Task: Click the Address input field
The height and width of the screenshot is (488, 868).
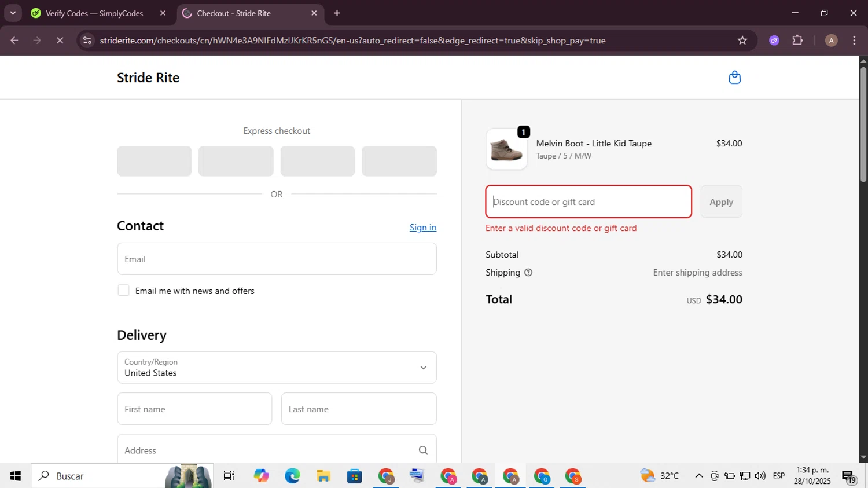Action: tap(277, 450)
